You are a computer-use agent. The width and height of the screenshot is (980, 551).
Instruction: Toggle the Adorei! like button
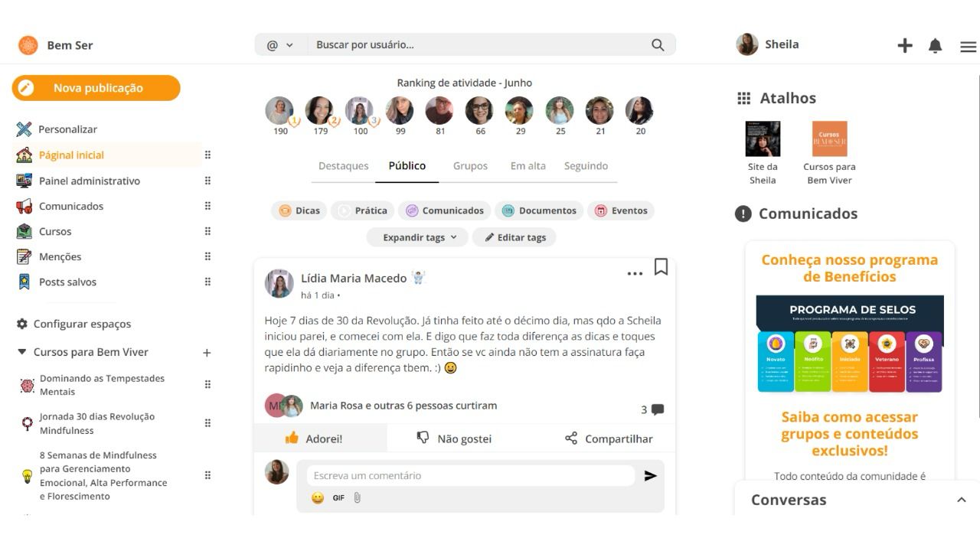pos(314,439)
